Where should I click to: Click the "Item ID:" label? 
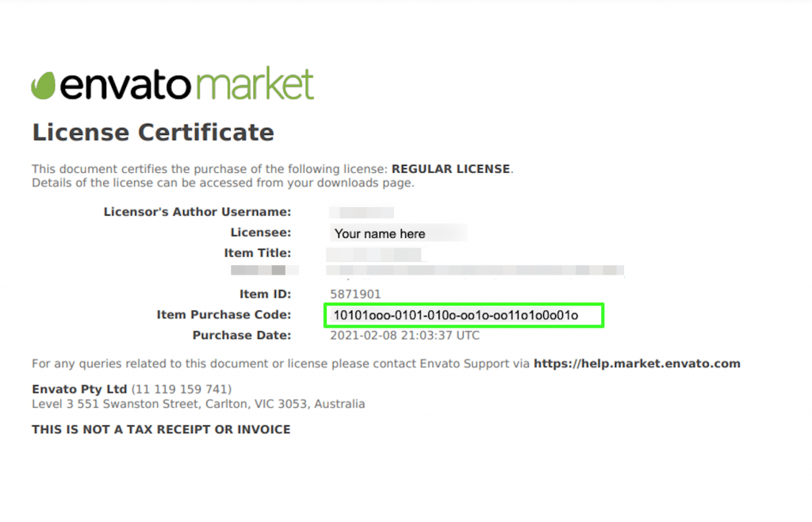pos(265,294)
